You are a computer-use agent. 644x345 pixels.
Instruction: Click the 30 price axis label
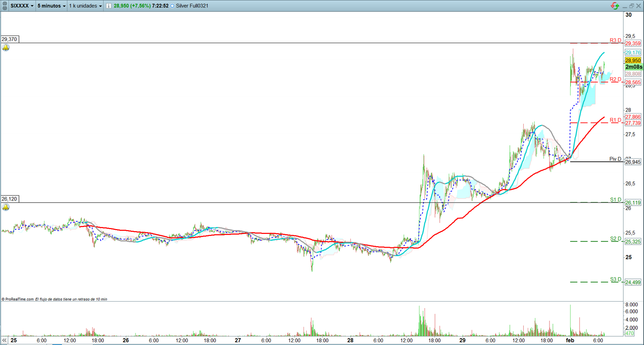pyautogui.click(x=629, y=15)
